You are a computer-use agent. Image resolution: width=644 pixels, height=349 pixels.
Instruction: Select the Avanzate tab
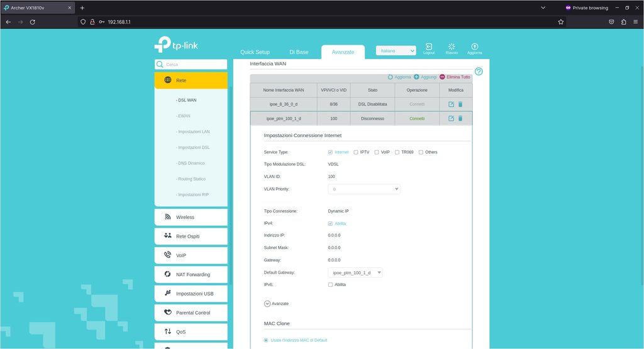343,52
